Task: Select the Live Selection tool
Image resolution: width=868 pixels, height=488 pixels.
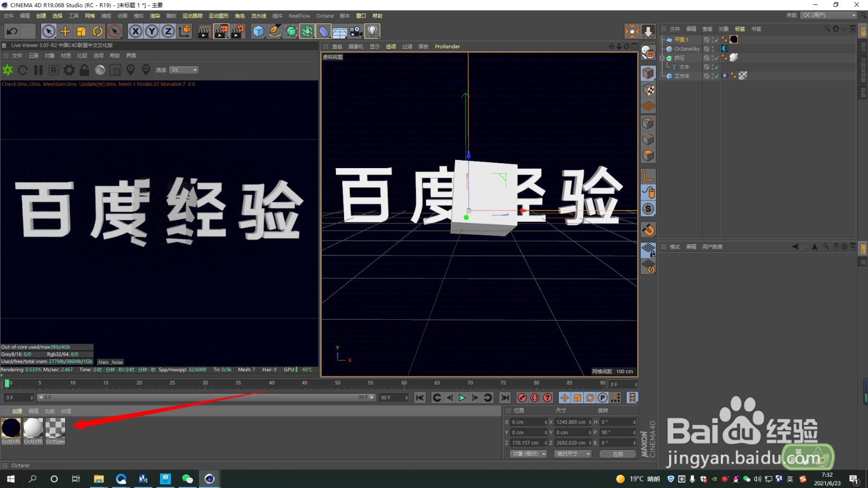Action: click(49, 31)
